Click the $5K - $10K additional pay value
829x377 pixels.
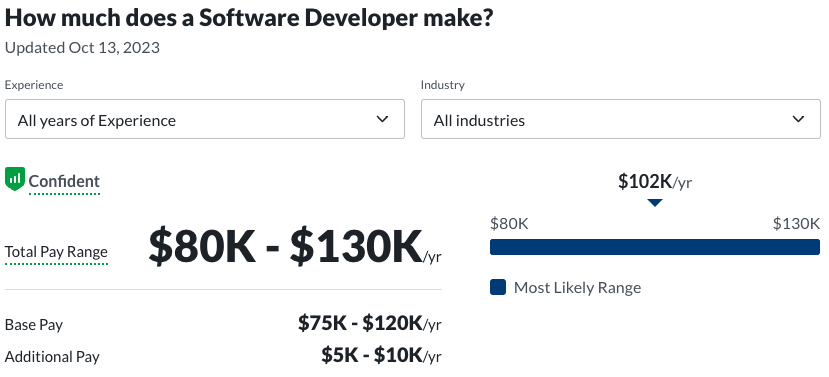click(x=381, y=355)
